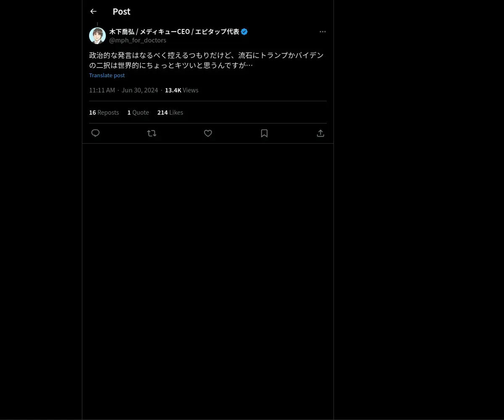The width and height of the screenshot is (504, 420).
Task: View the 16 Reposts list
Action: tap(104, 112)
